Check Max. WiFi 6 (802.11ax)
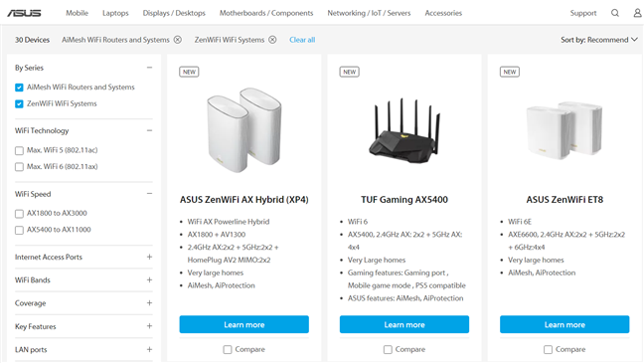The image size is (644, 363). click(x=19, y=167)
